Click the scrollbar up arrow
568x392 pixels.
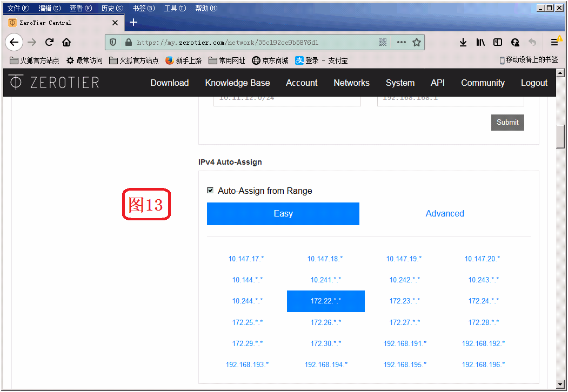[x=560, y=73]
